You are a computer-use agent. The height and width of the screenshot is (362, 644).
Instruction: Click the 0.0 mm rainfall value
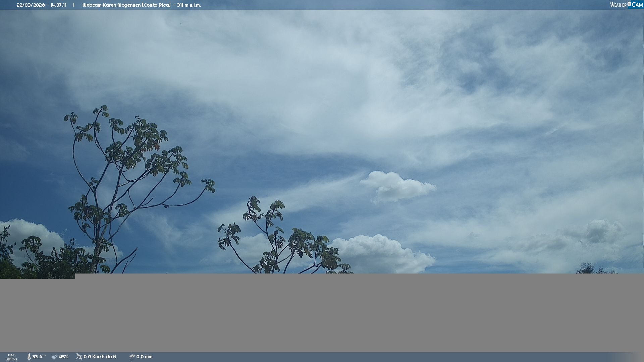pos(144,357)
